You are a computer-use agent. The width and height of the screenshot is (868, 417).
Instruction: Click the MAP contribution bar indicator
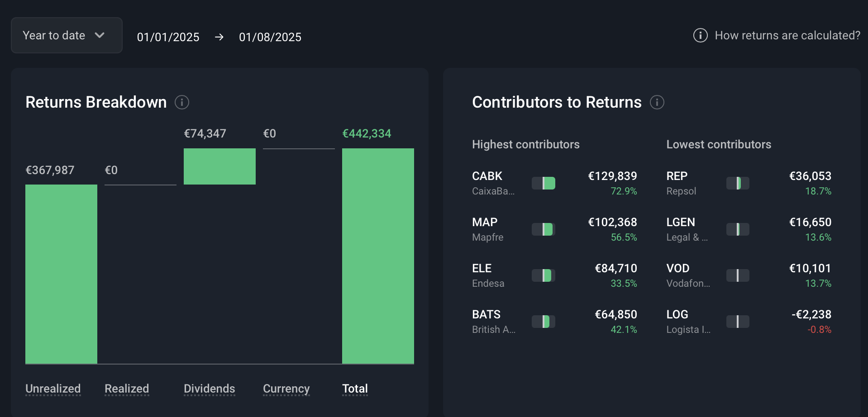pyautogui.click(x=544, y=229)
